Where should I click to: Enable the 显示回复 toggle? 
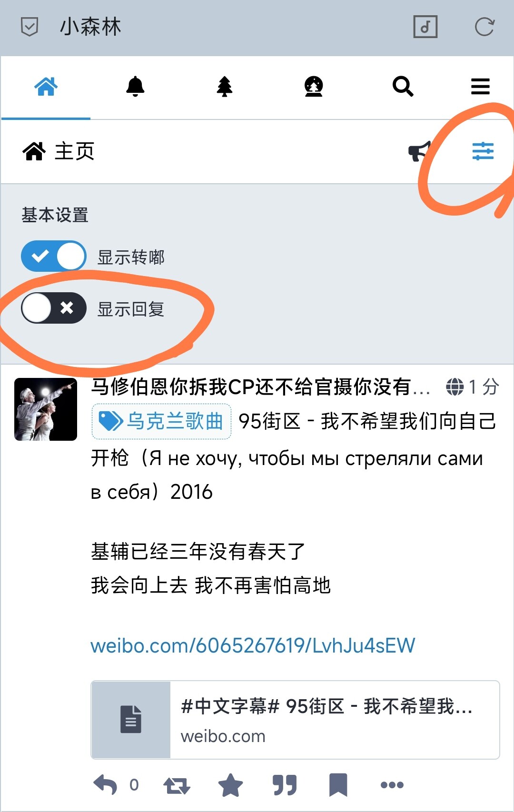[x=54, y=308]
